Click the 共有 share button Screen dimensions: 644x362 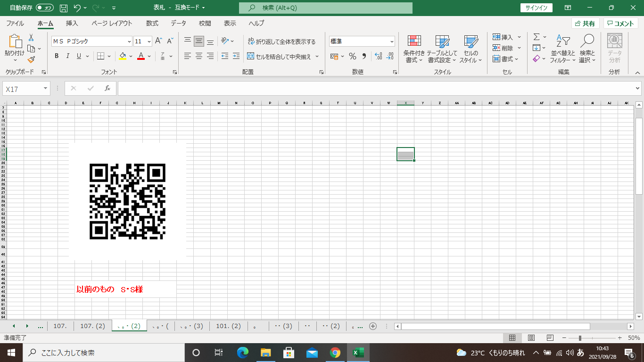click(585, 24)
